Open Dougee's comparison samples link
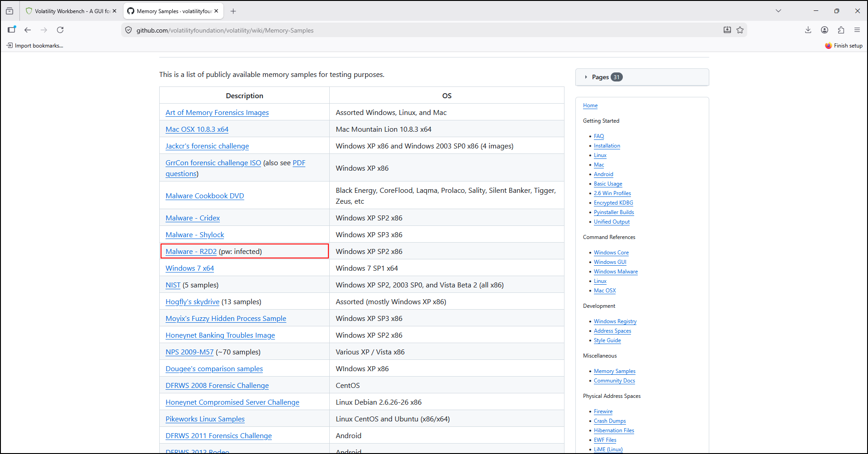 click(214, 369)
